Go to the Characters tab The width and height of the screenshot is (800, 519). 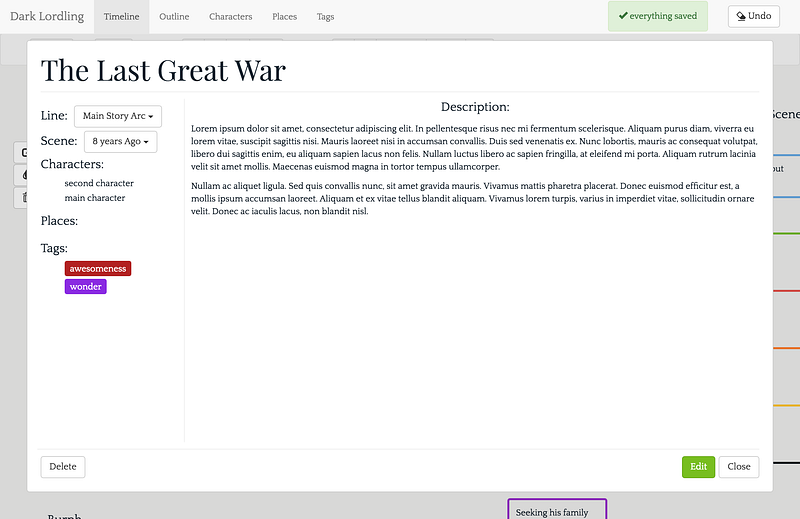(231, 17)
